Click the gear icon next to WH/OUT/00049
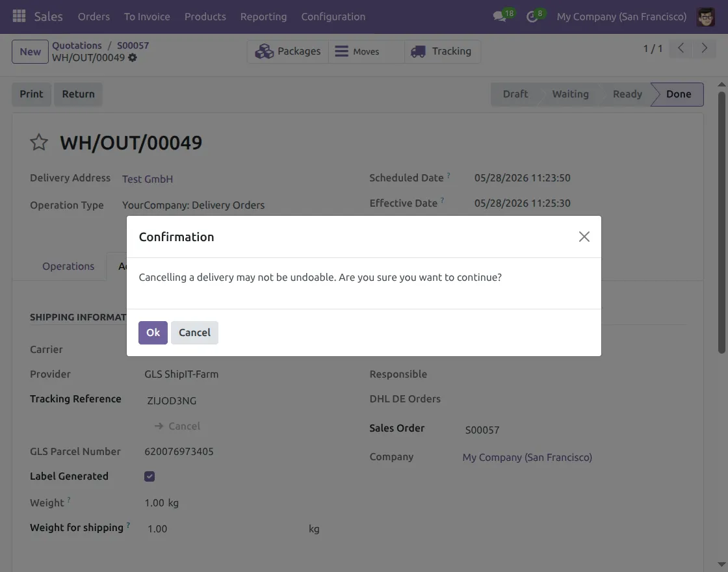 (x=133, y=58)
